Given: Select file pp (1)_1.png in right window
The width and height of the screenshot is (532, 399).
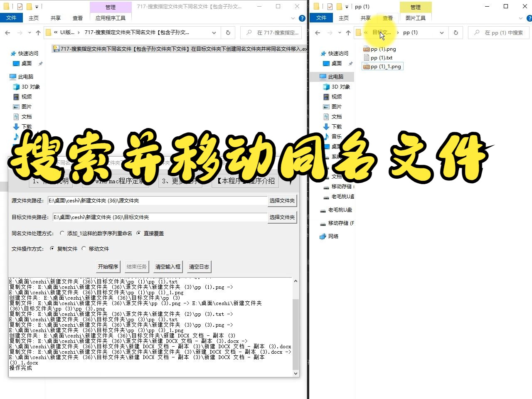Looking at the screenshot, I should [382, 66].
